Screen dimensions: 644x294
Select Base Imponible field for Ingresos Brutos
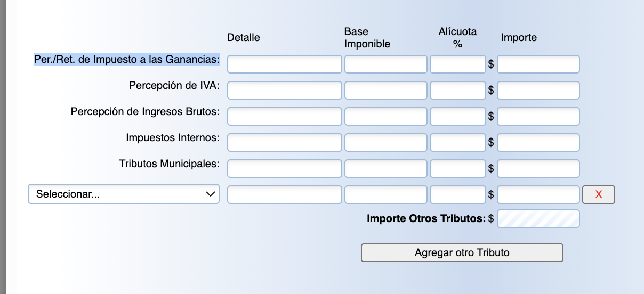pos(385,117)
